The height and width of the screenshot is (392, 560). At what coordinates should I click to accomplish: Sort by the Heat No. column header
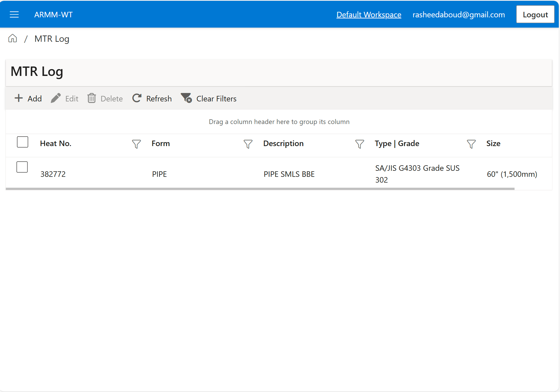(56, 143)
